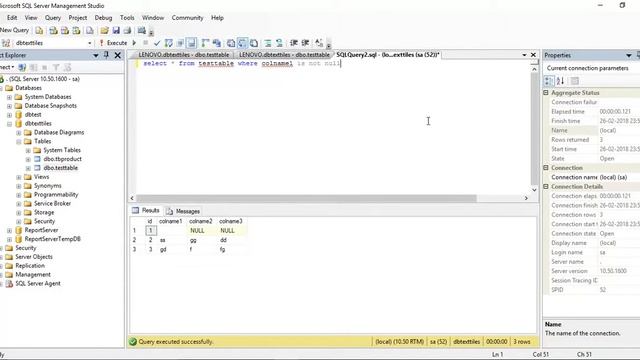Switch output to Results to File
The width and height of the screenshot is (640, 360).
click(x=254, y=43)
